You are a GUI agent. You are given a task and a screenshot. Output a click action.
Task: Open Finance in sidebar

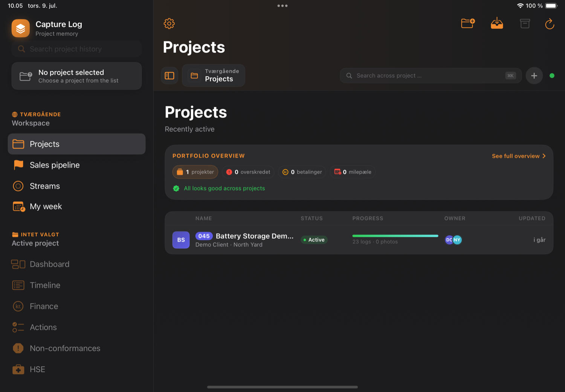pos(76,306)
